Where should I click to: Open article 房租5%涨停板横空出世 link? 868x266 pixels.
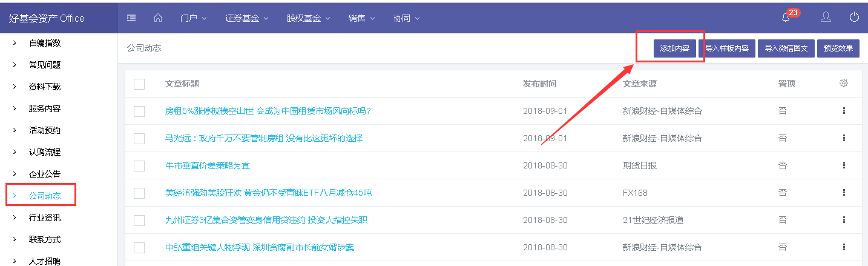pyautogui.click(x=268, y=111)
